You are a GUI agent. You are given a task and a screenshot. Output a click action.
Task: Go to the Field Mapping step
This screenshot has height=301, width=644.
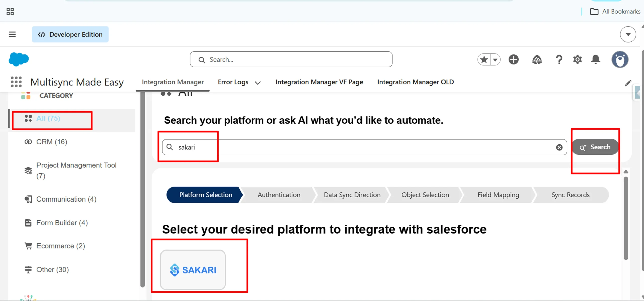click(498, 195)
